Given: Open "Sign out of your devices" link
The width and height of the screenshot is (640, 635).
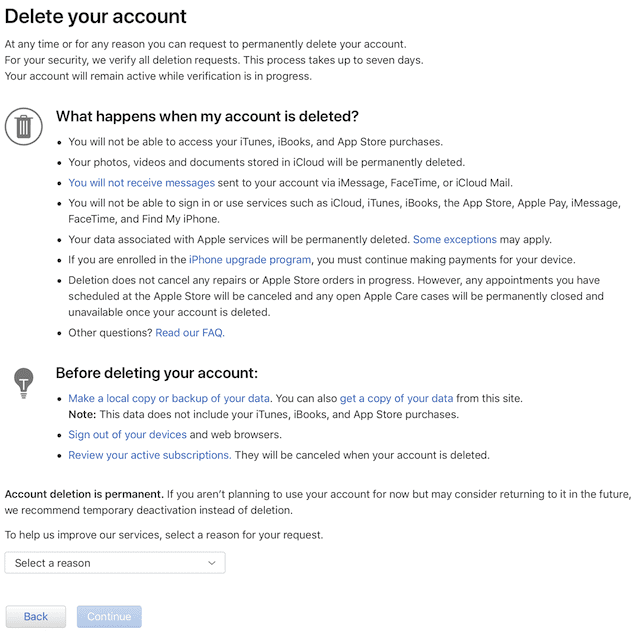Looking at the screenshot, I should tap(127, 435).
